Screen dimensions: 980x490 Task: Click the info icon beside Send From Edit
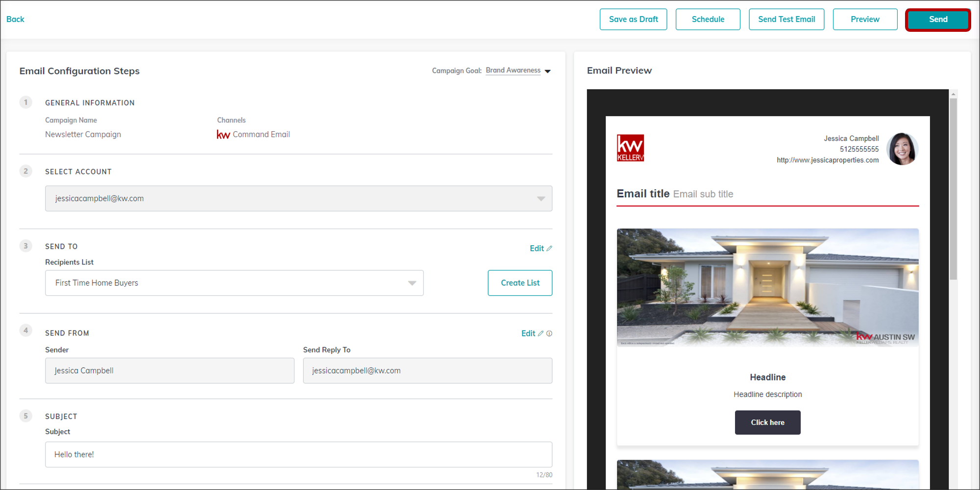tap(549, 334)
